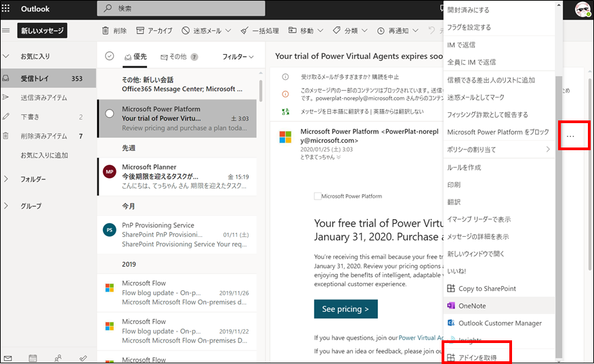
Task: Expand the グループ section chevron
Action: click(6, 206)
